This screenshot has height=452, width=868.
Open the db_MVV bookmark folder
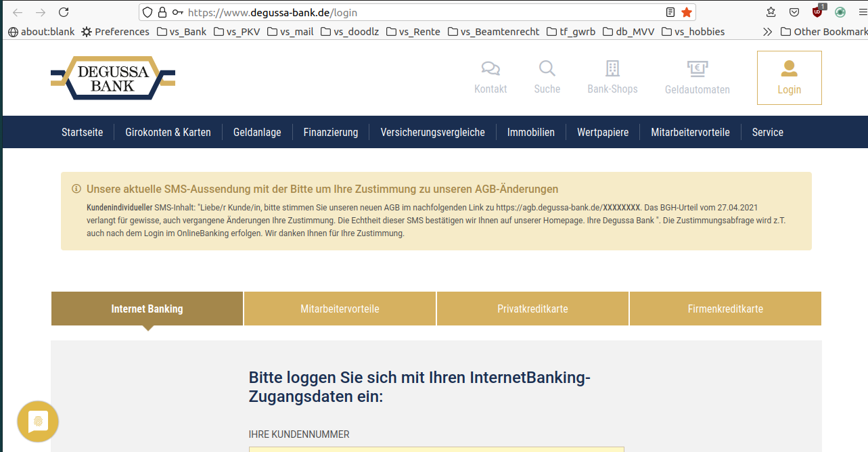point(629,32)
